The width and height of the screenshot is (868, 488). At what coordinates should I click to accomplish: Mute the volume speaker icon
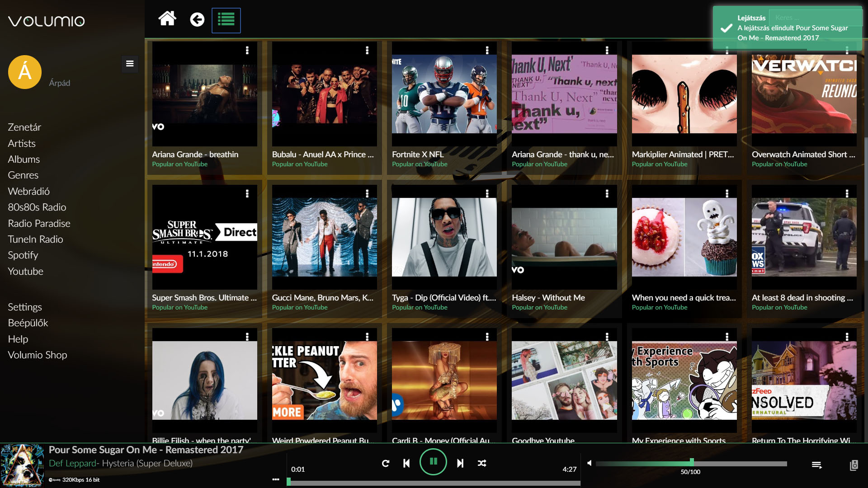click(x=590, y=463)
